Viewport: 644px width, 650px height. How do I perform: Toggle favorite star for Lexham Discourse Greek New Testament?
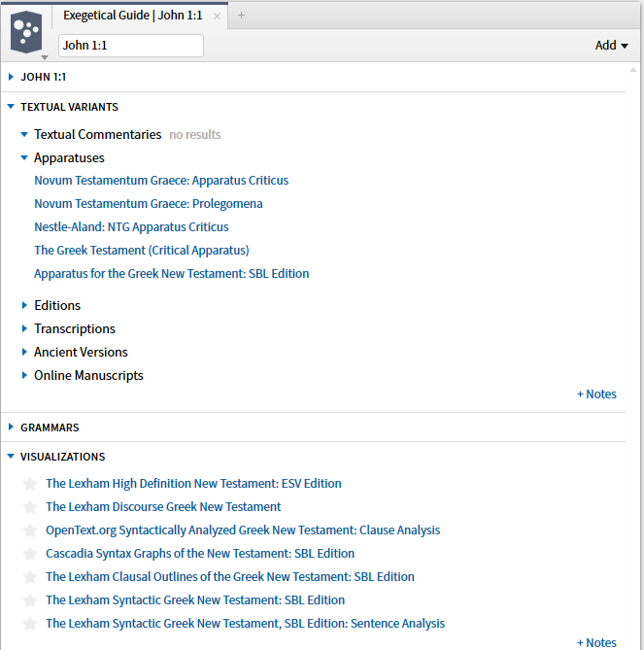(x=30, y=507)
